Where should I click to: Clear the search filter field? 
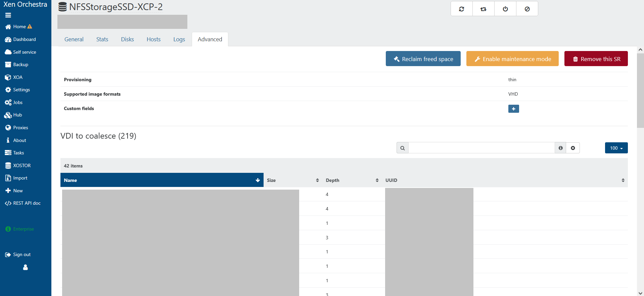pyautogui.click(x=573, y=148)
